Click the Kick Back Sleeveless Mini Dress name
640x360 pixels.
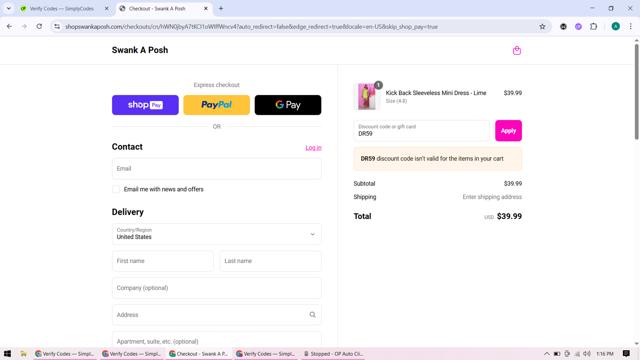436,93
